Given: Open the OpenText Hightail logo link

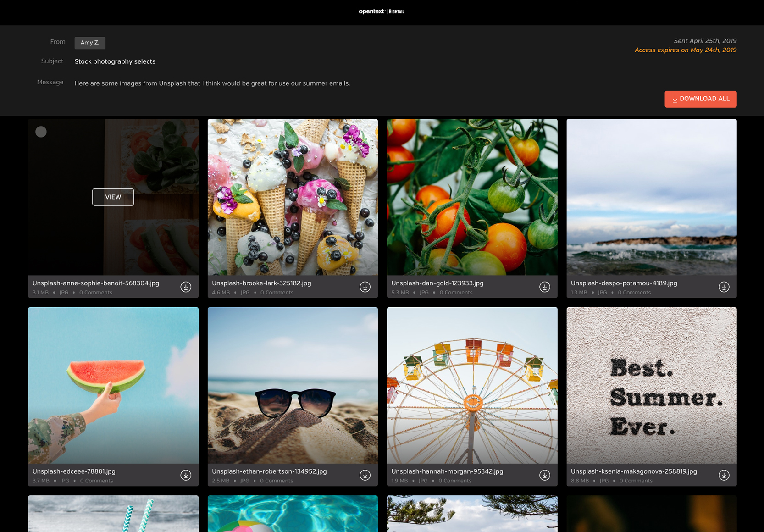Looking at the screenshot, I should click(382, 11).
